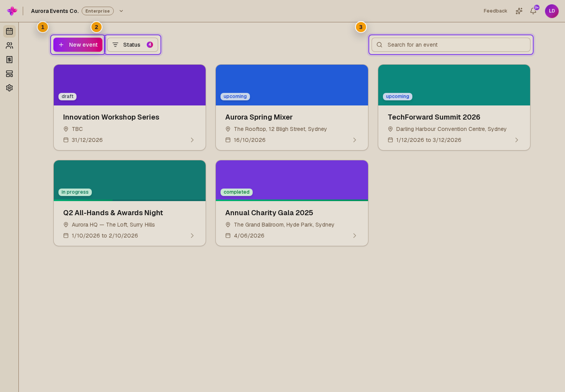The image size is (565, 392).
Task: Open the Innovation Workshop Series chevron
Action: 192,140
